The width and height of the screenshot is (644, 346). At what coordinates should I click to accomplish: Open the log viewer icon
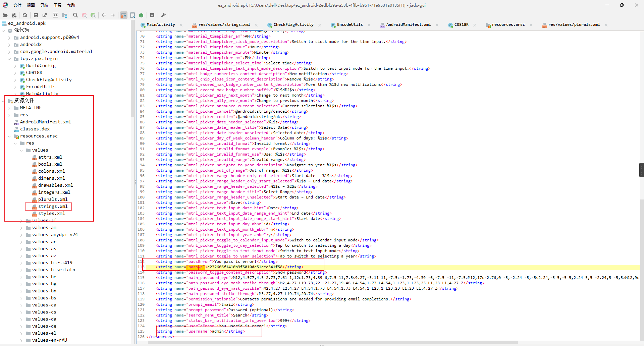point(152,15)
